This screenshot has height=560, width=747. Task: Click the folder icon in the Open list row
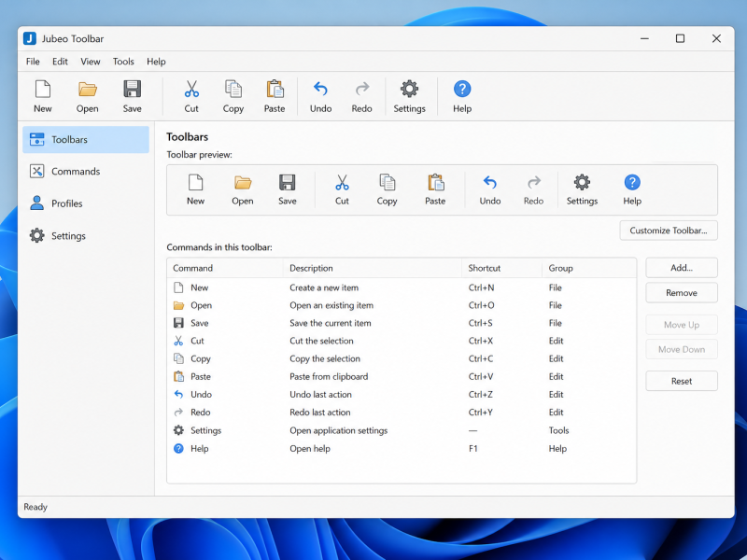178,306
